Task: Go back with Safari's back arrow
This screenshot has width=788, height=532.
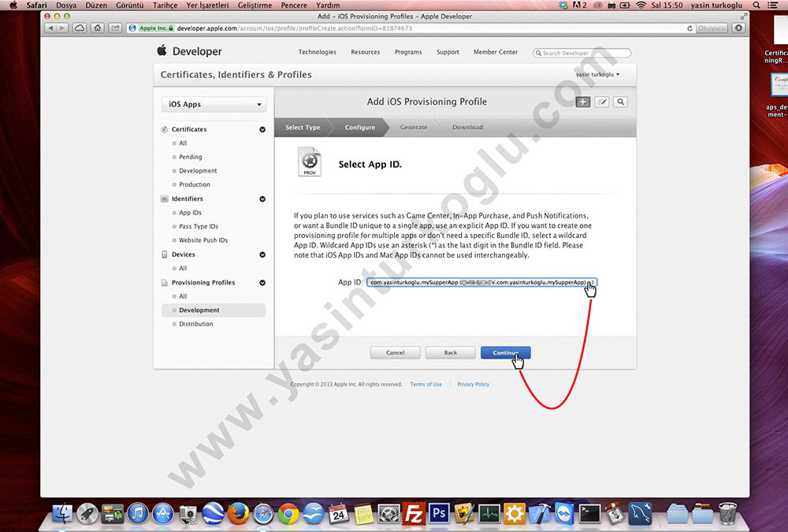Action: 50,28
